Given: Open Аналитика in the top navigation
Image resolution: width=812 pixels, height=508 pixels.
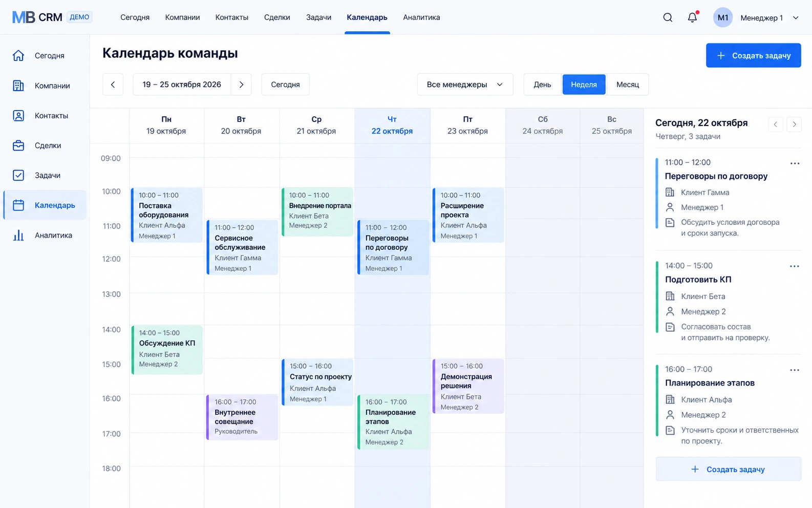Looking at the screenshot, I should 421,17.
